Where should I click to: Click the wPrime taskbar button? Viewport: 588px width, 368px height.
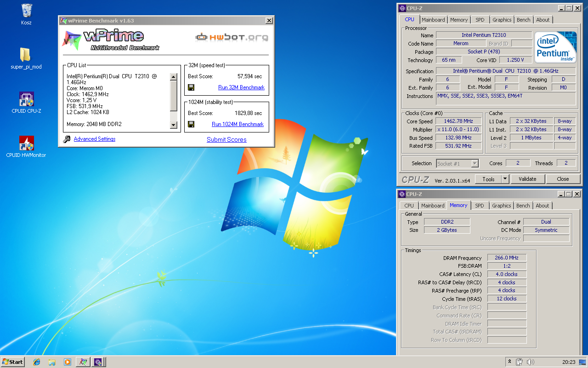point(83,362)
